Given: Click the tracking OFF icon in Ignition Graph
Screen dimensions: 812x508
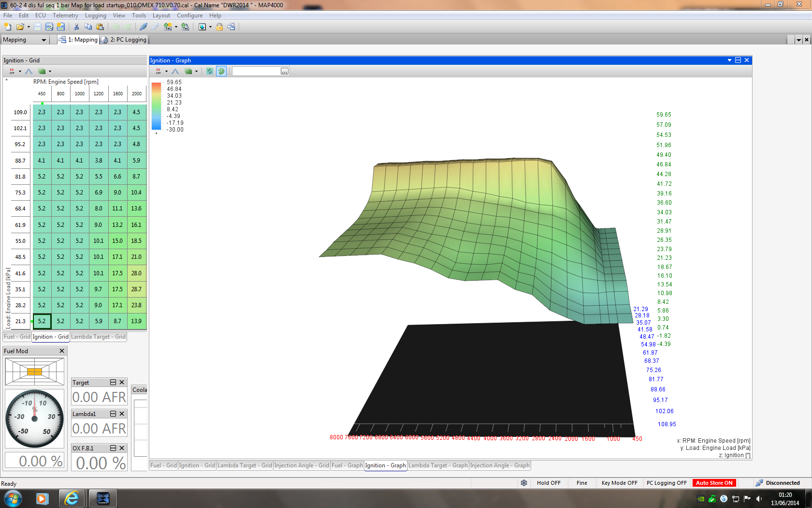Looking at the screenshot, I should click(158, 71).
